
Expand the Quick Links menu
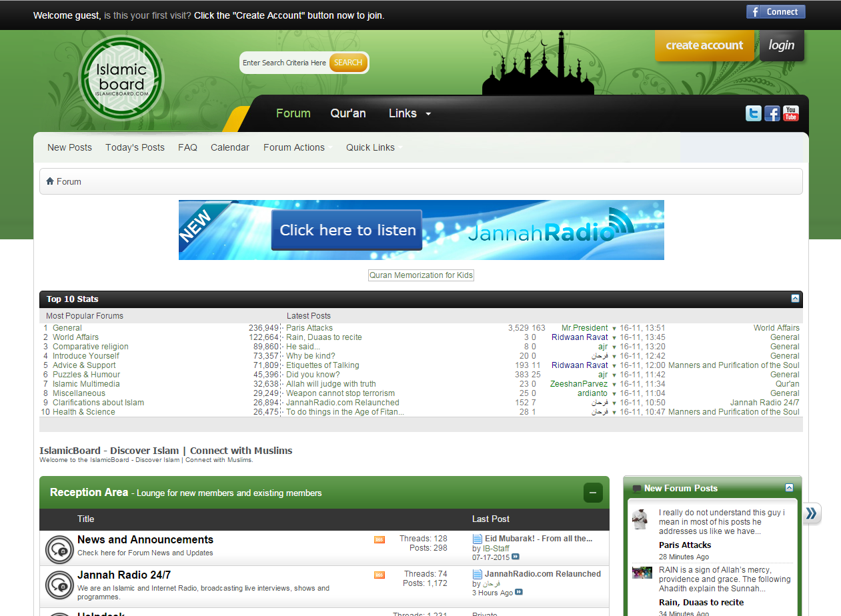pos(374,147)
